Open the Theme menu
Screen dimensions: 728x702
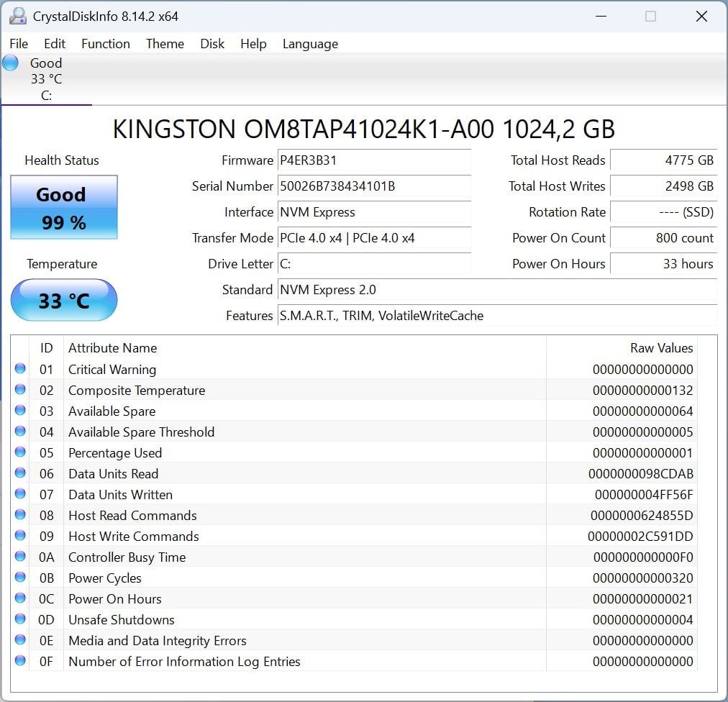tap(165, 44)
